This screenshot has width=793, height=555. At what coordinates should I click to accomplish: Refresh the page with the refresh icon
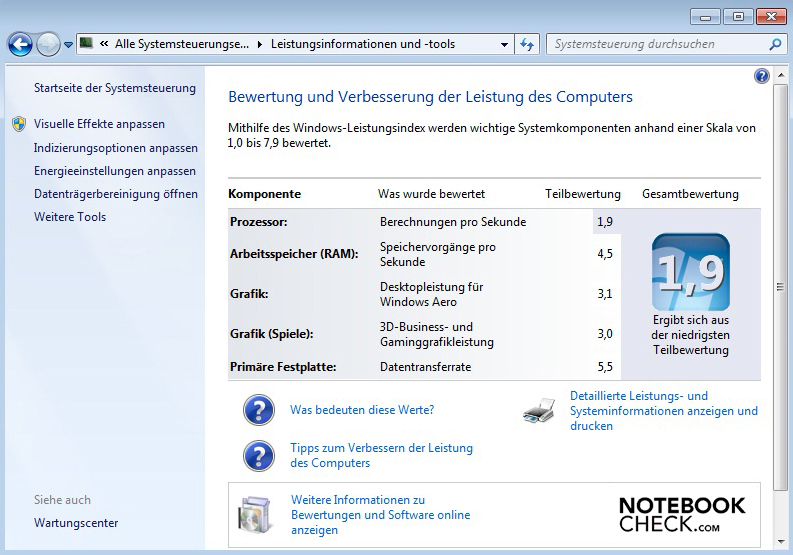527,45
